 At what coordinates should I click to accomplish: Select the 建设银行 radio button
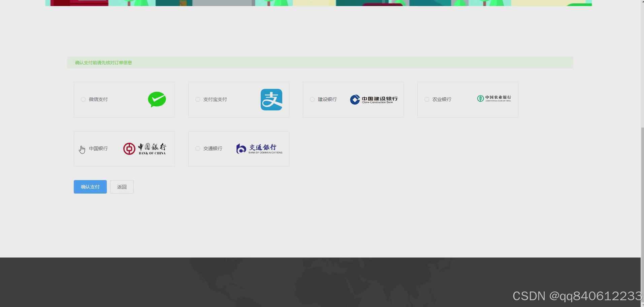[x=312, y=99]
